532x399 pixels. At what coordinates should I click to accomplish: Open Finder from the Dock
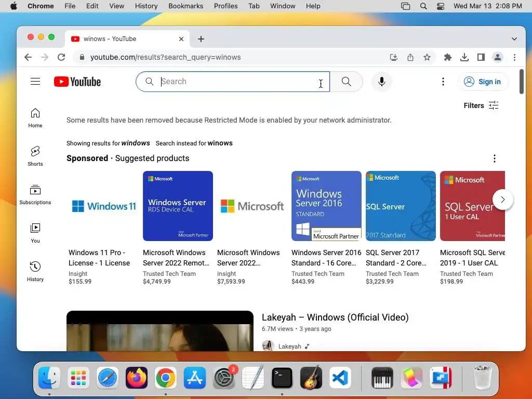click(x=49, y=378)
